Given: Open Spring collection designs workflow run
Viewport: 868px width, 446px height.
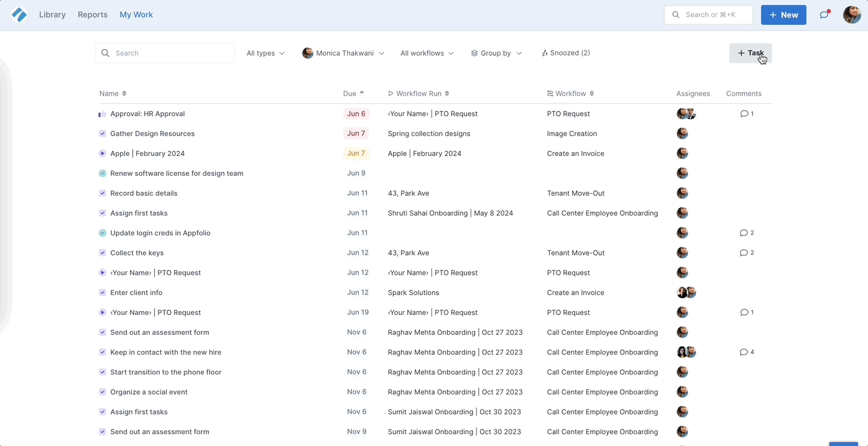Looking at the screenshot, I should 429,134.
